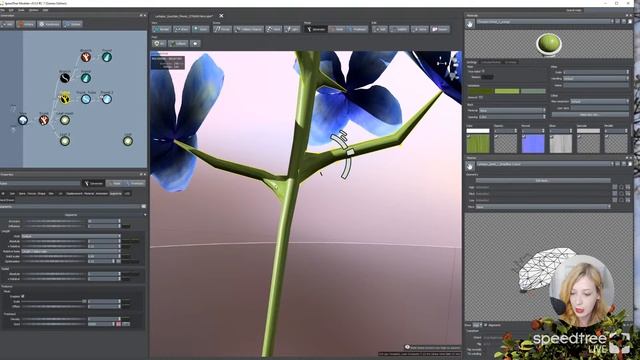This screenshot has width=640, height=360.
Task: Click the Collision objects toolbar button
Action: 249,29
